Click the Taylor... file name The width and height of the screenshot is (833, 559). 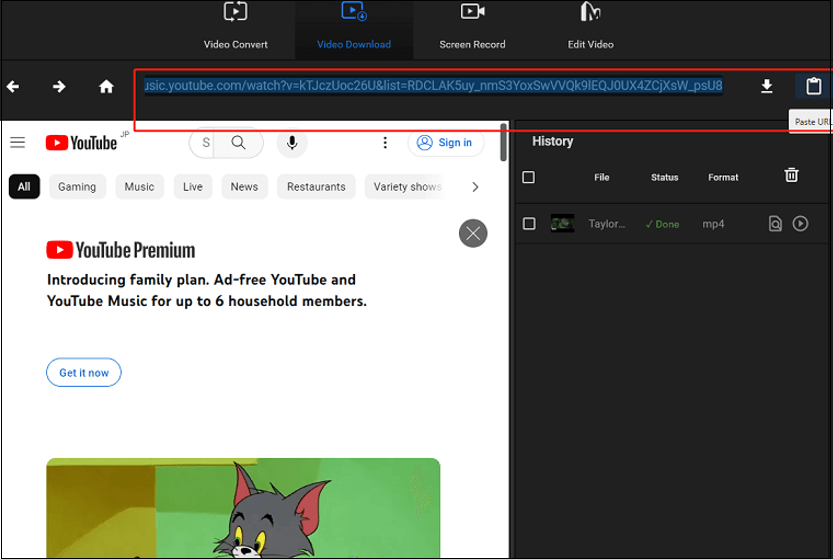click(x=606, y=224)
